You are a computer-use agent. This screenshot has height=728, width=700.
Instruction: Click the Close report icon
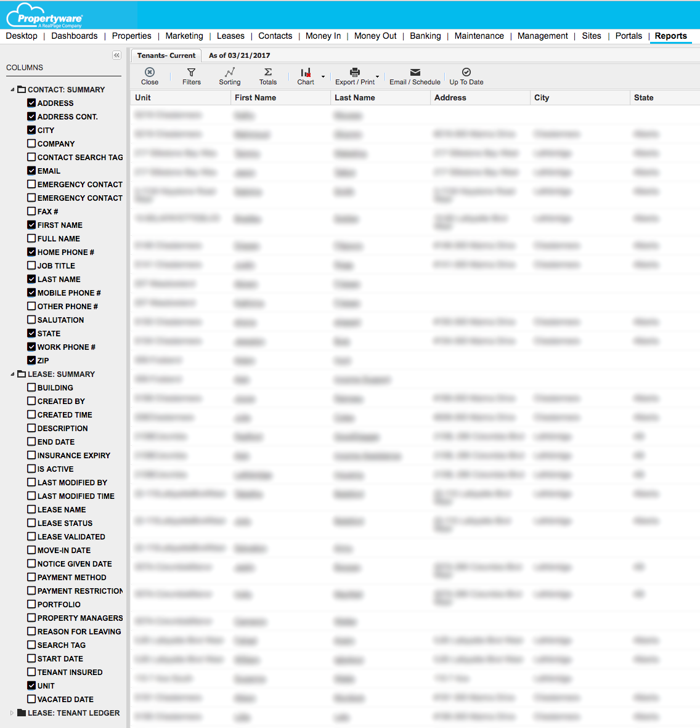[150, 73]
